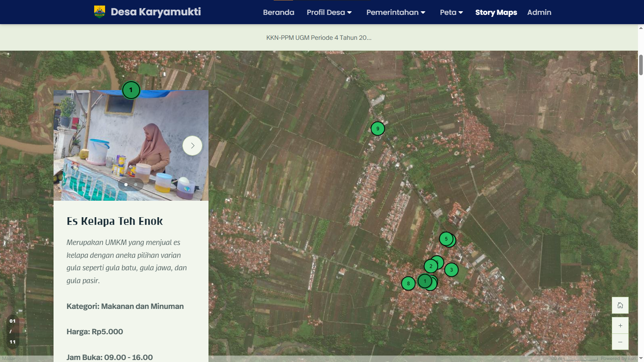
Task: Select map marker number 9
Action: [x=378, y=129]
